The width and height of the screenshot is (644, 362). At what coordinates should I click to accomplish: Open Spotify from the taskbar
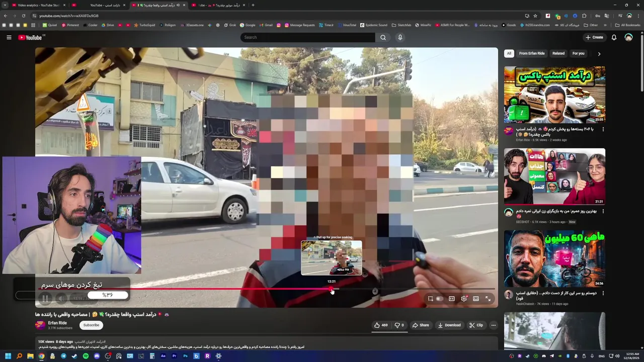tap(86, 356)
